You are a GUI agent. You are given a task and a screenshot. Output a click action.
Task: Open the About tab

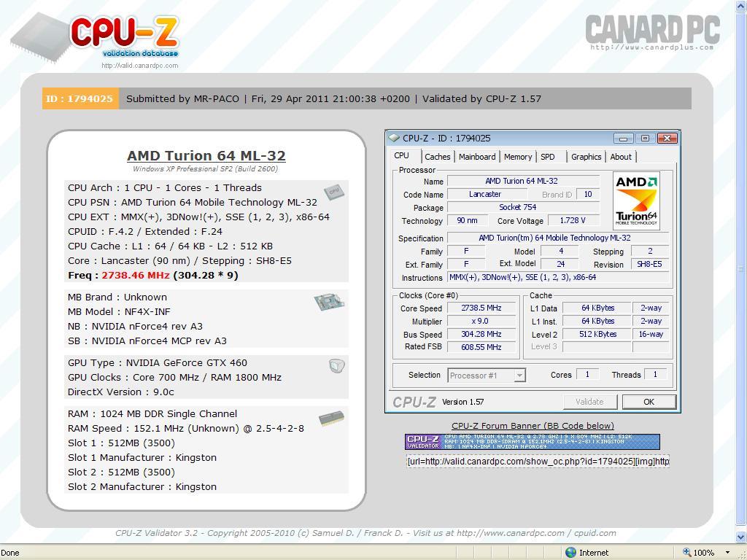pyautogui.click(x=621, y=157)
